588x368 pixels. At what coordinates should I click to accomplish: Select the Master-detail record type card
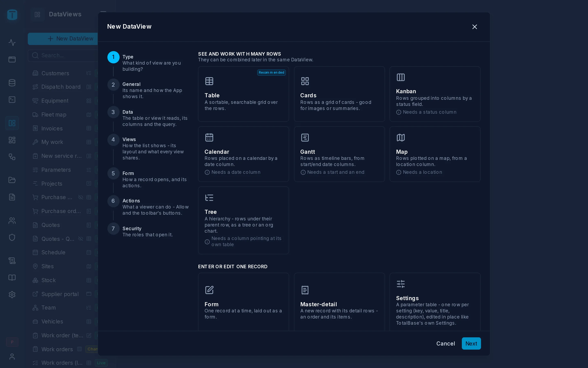coord(339,302)
